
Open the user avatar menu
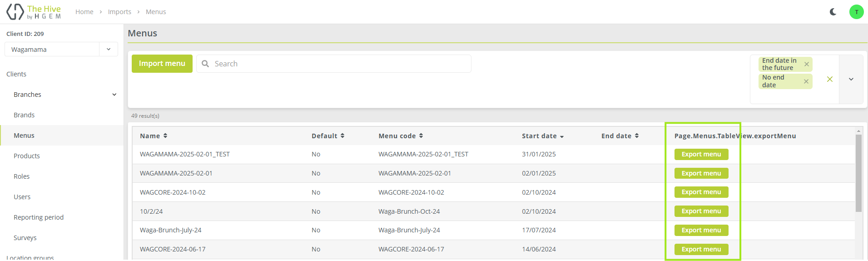coord(856,12)
